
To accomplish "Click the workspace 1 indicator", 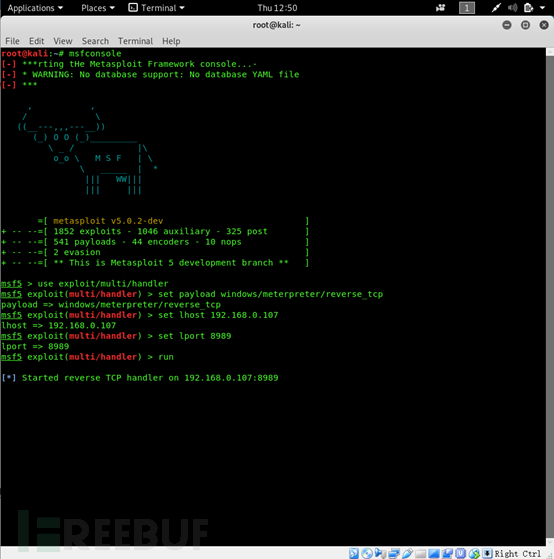I will pyautogui.click(x=467, y=8).
